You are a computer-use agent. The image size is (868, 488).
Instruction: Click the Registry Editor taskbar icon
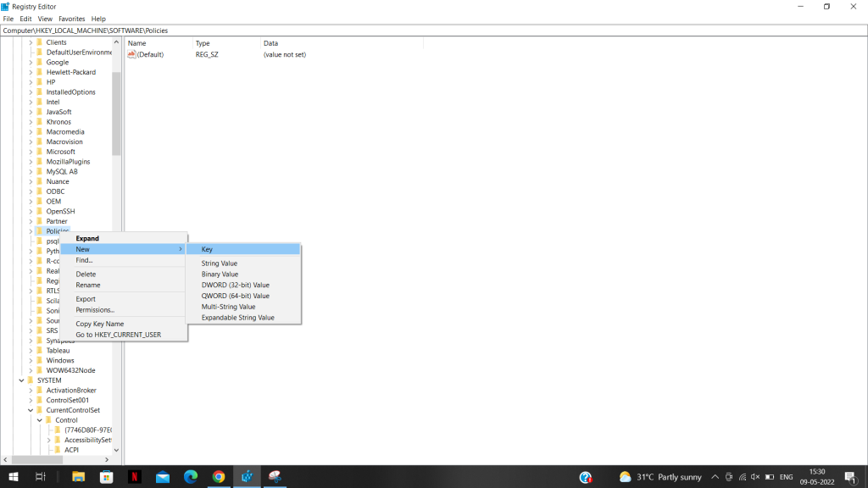click(247, 476)
